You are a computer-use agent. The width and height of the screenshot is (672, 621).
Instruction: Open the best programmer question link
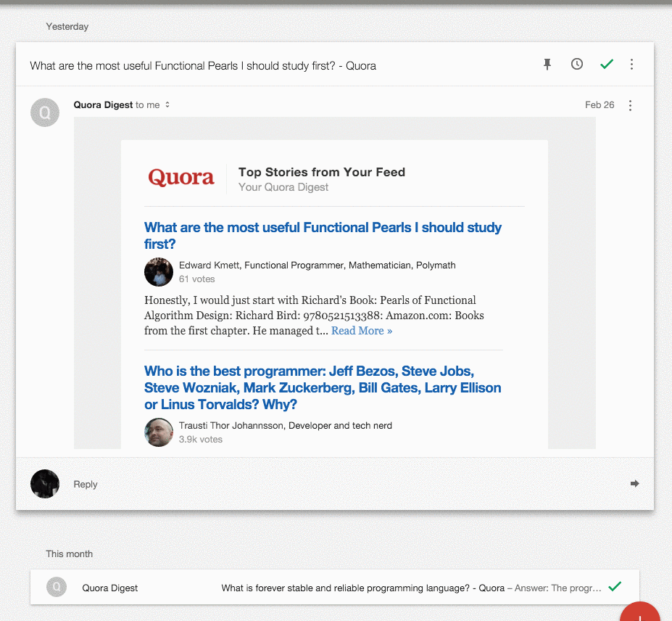click(323, 387)
